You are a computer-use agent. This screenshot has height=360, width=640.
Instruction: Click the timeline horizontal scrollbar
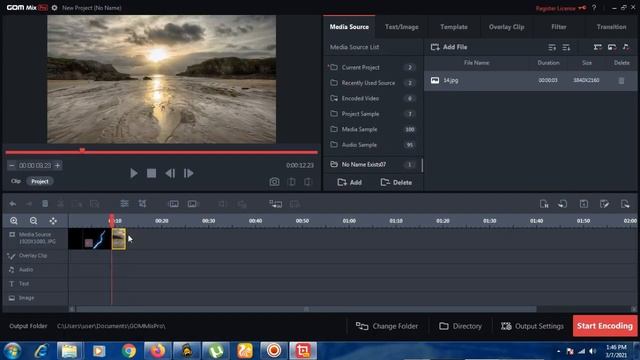coord(306,309)
